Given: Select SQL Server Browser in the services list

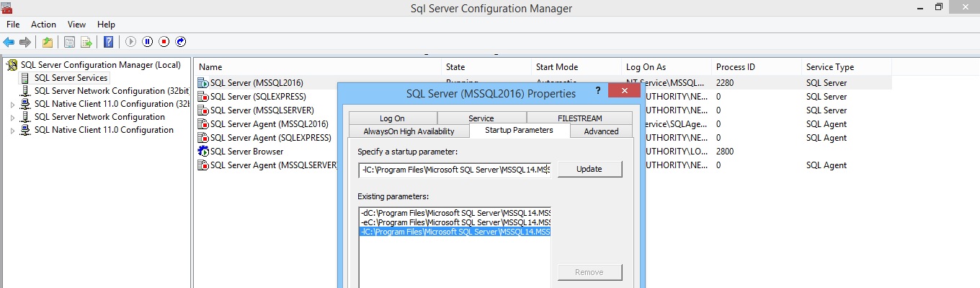Looking at the screenshot, I should pos(246,152).
